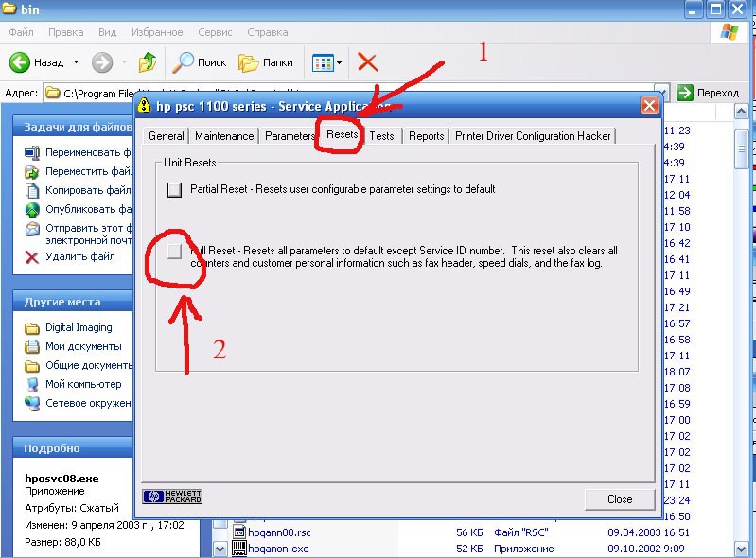Open the Файл menu

[21, 32]
